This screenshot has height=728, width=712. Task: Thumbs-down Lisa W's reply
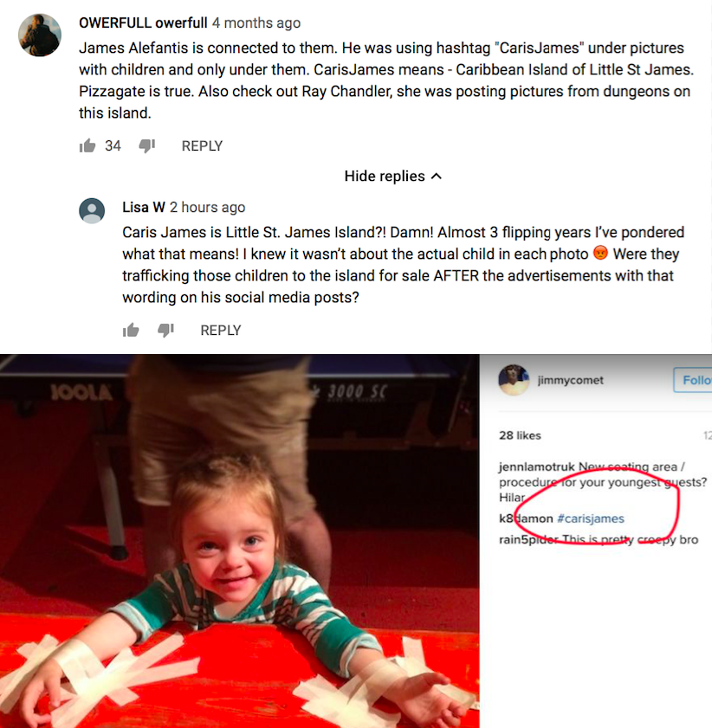coord(165,330)
